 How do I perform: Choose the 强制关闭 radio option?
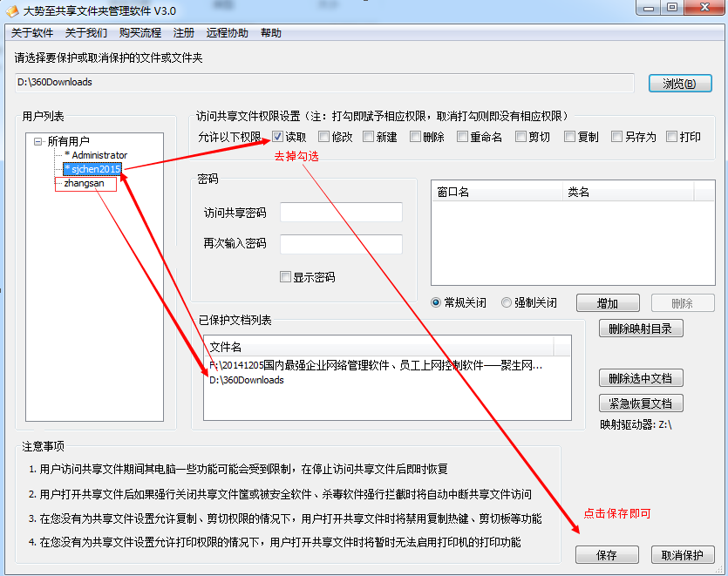(507, 303)
